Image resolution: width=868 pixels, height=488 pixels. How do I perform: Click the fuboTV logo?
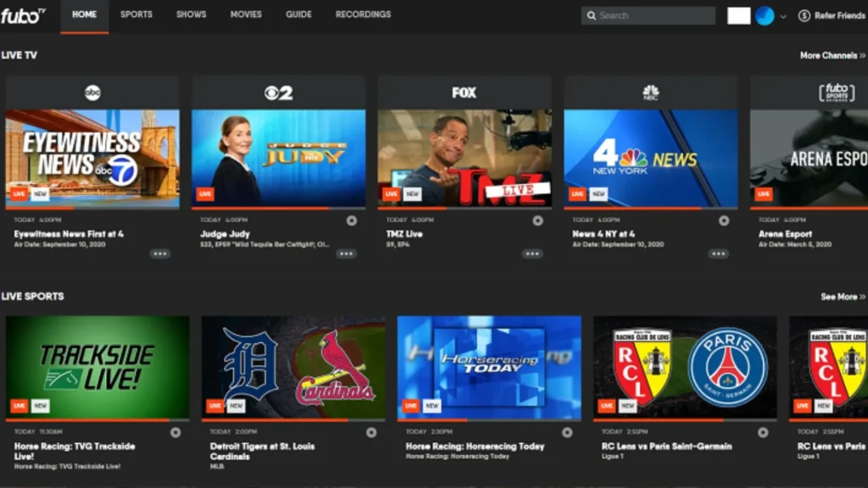(21, 13)
